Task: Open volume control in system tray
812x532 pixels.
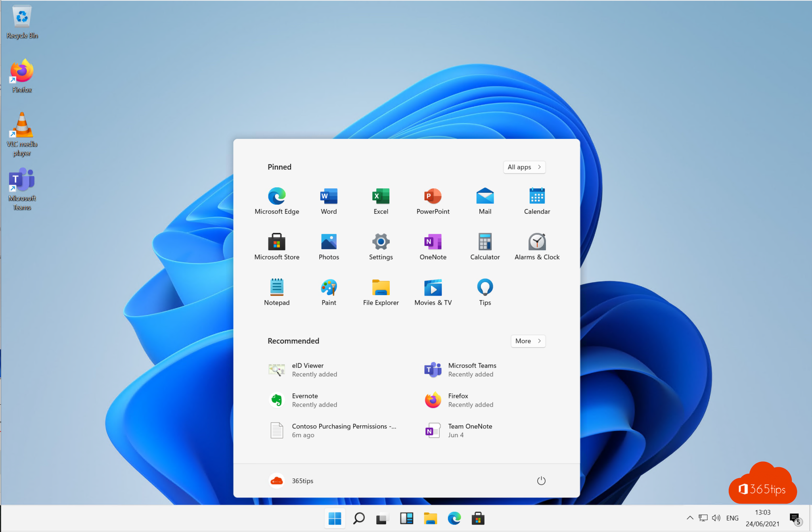Action: (716, 518)
